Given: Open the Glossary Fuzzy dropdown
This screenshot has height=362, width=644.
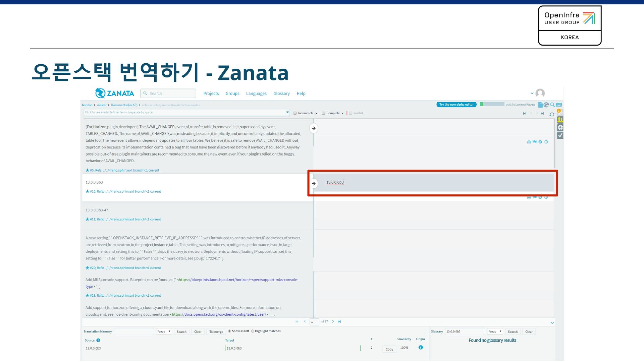Looking at the screenshot, I should pyautogui.click(x=495, y=331).
